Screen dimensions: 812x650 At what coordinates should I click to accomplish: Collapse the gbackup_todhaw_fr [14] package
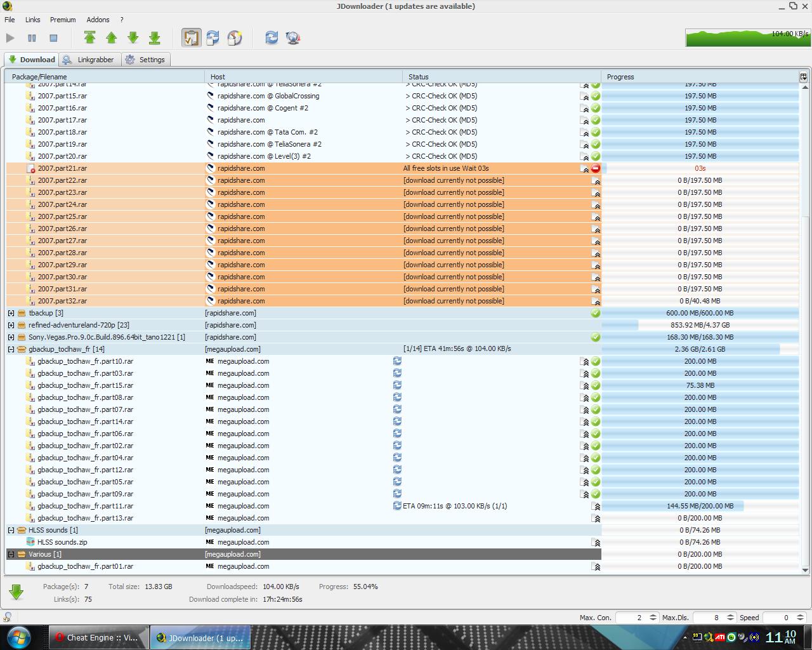11,349
